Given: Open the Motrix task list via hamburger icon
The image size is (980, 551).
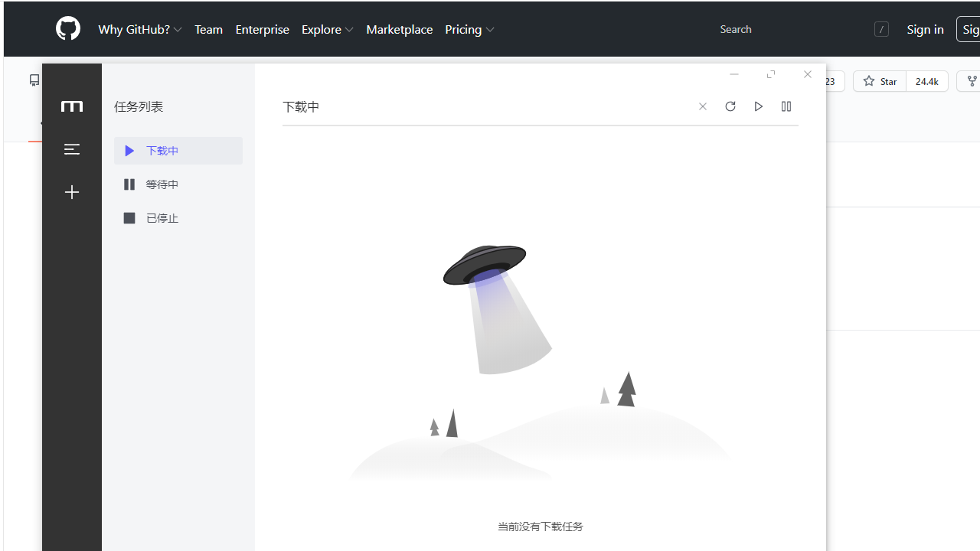Looking at the screenshot, I should (x=71, y=149).
